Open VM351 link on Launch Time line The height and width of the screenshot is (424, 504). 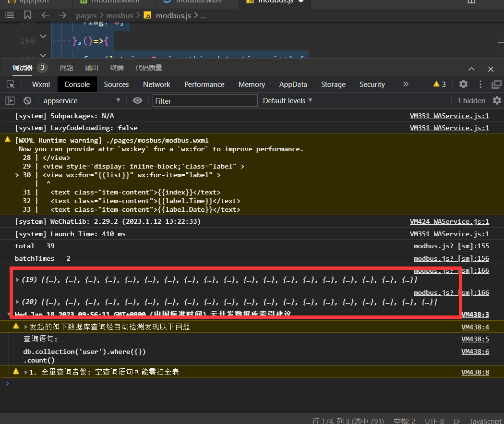449,234
